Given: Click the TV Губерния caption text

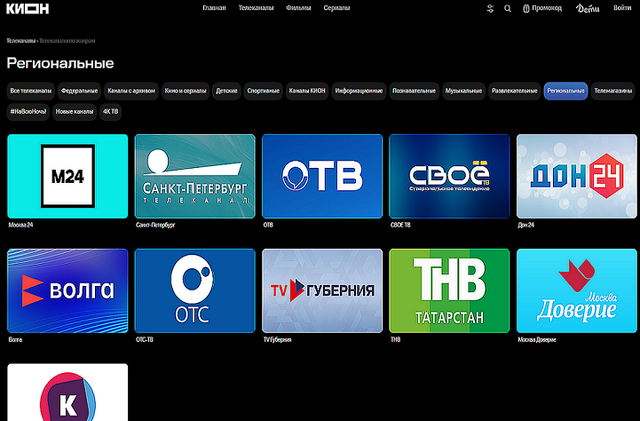Looking at the screenshot, I should [277, 340].
